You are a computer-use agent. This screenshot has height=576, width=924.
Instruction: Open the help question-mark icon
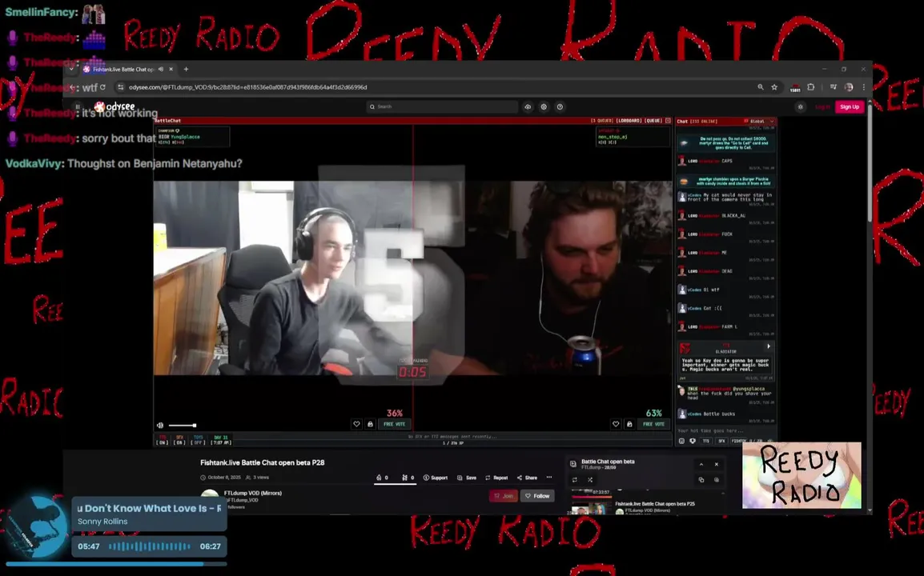coord(560,106)
